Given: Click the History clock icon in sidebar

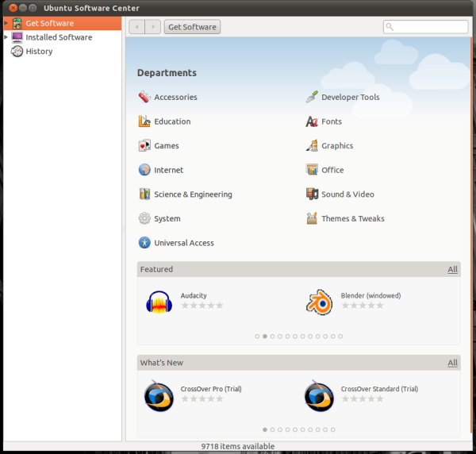Looking at the screenshot, I should (17, 52).
